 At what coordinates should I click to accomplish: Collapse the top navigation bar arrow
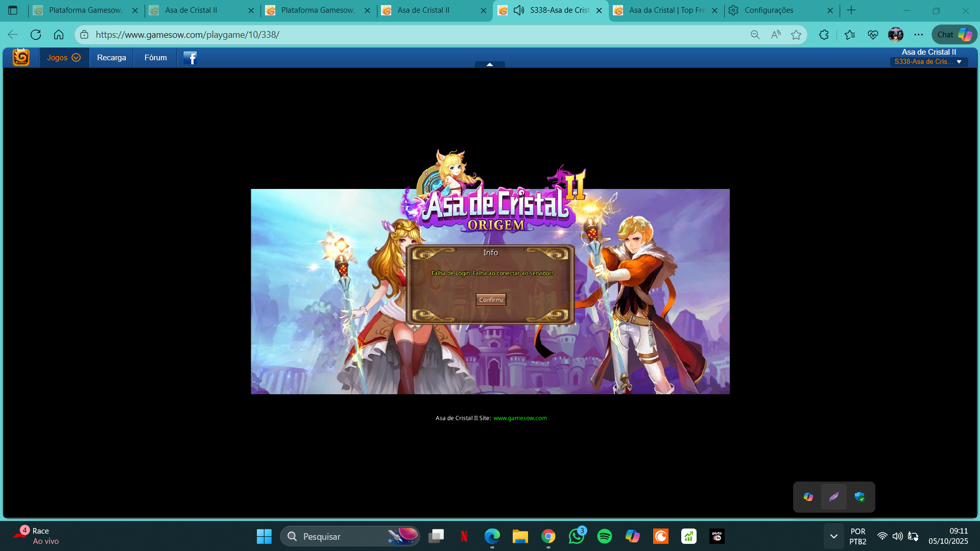pyautogui.click(x=489, y=64)
